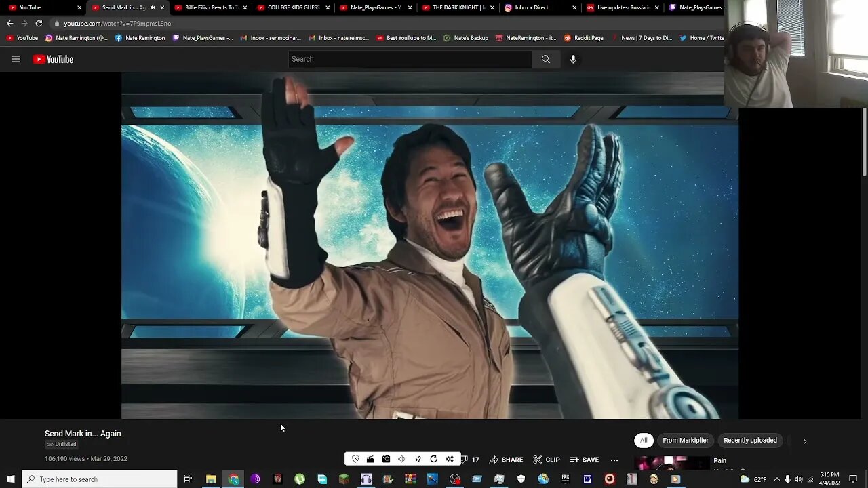Click the circular arrow icon in floating toolbar
The image size is (868, 488).
click(x=433, y=459)
